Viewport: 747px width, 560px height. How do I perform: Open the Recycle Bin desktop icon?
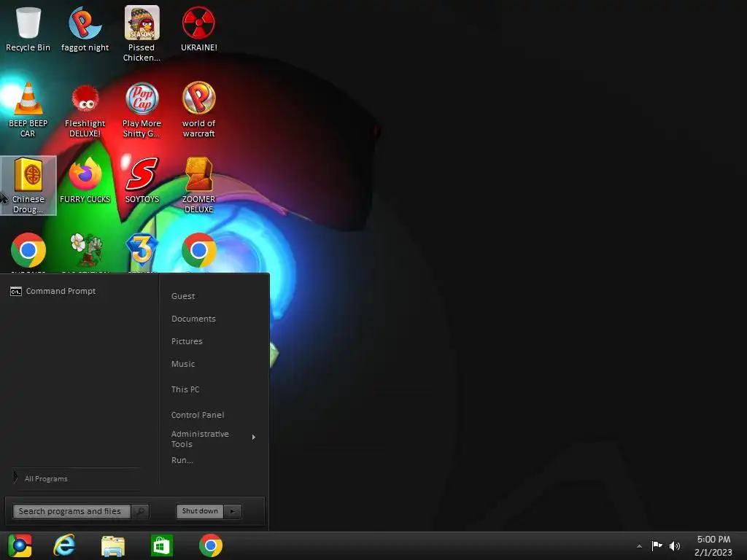click(28, 29)
